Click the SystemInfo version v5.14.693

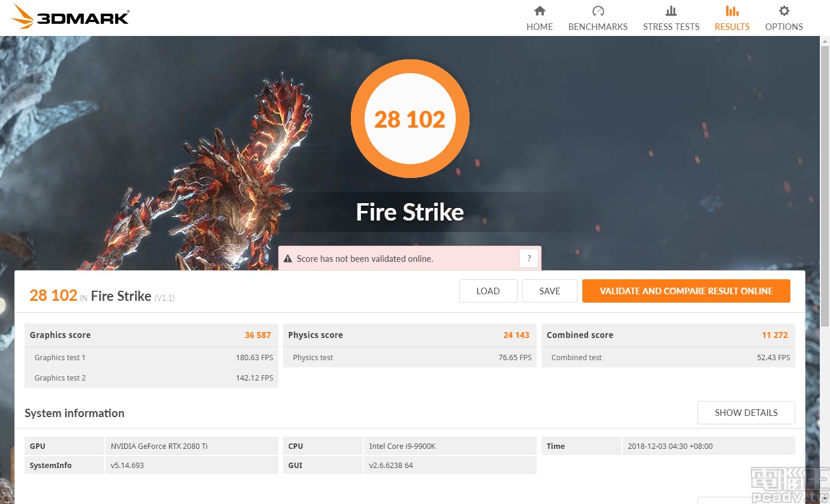pyautogui.click(x=127, y=465)
